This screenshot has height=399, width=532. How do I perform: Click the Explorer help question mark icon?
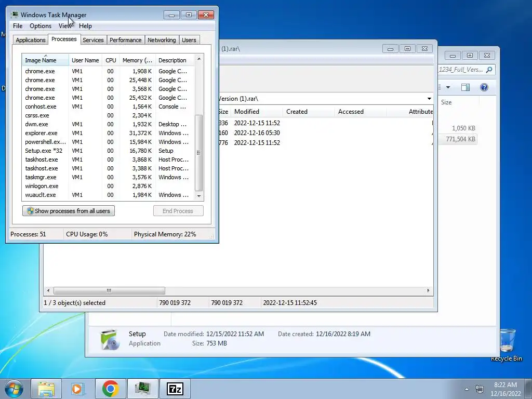point(484,87)
